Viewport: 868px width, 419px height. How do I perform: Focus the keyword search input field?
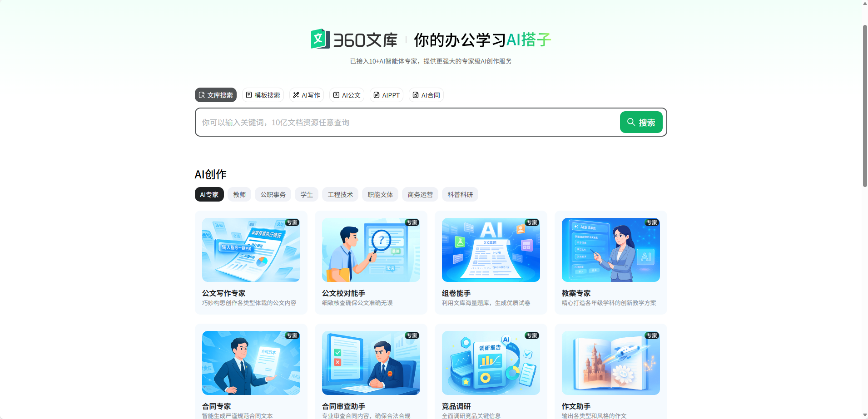coord(407,122)
